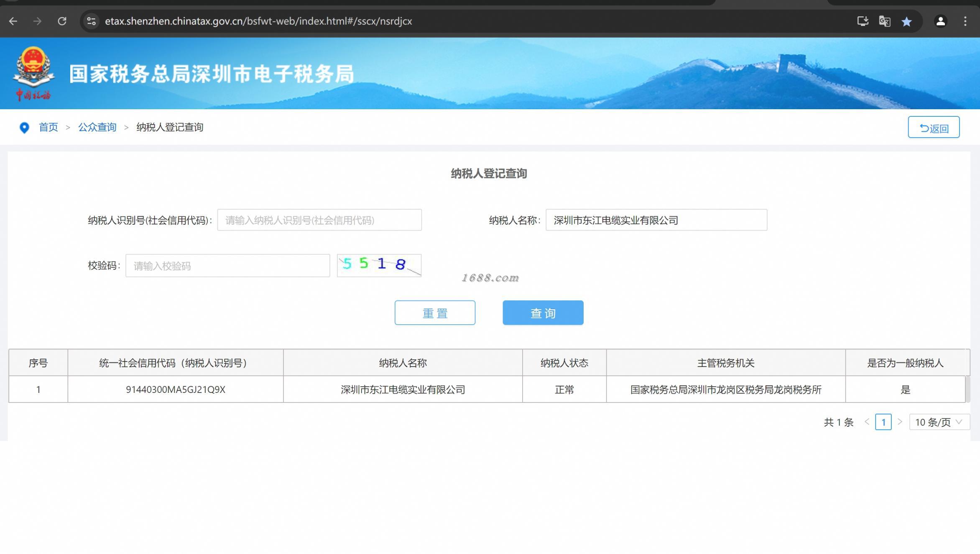Open the 公众查询 breadcrumb link
Image resolution: width=980 pixels, height=554 pixels.
click(97, 127)
